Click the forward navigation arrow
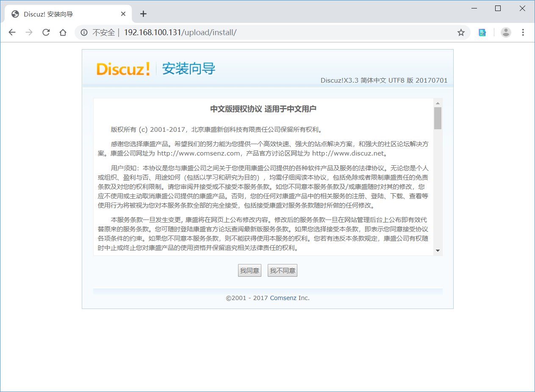This screenshot has width=535, height=392. point(29,32)
